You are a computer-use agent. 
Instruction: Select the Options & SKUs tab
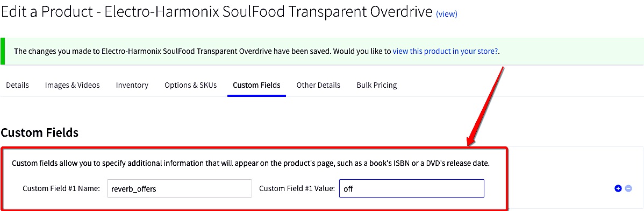pyautogui.click(x=191, y=85)
